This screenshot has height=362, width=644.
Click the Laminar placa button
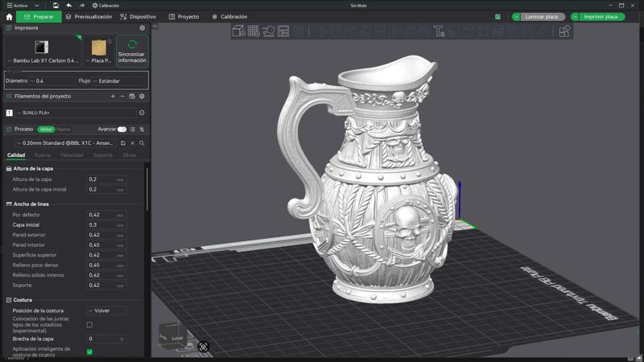543,17
